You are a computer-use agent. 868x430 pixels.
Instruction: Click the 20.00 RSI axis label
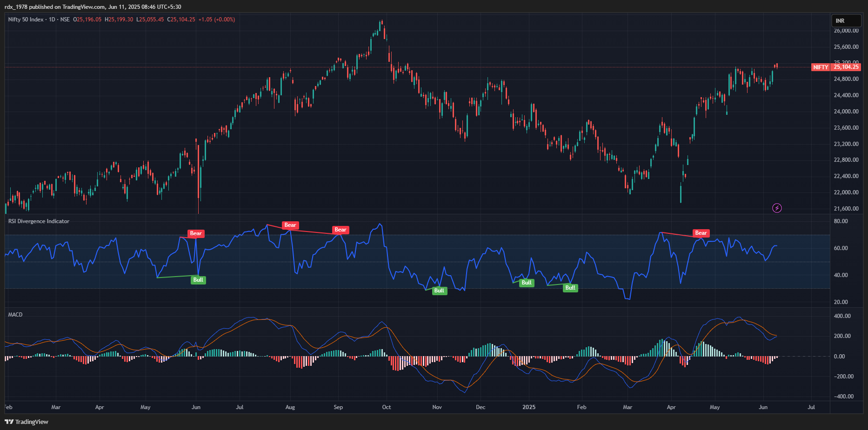click(841, 302)
